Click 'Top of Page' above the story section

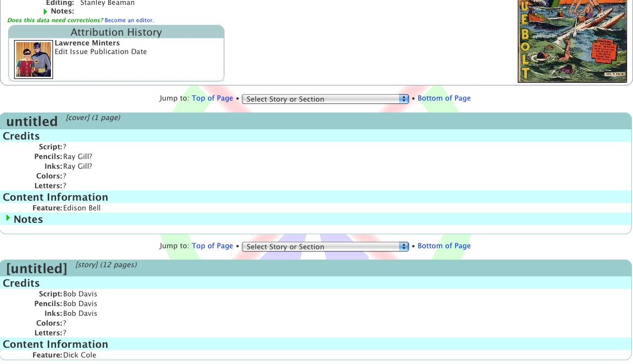(x=212, y=246)
